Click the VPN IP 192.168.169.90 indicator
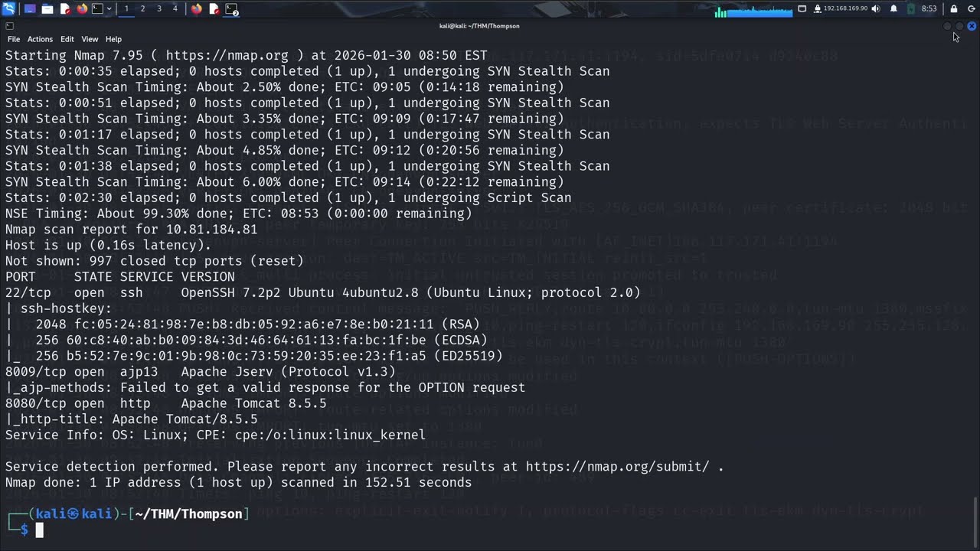 [841, 8]
